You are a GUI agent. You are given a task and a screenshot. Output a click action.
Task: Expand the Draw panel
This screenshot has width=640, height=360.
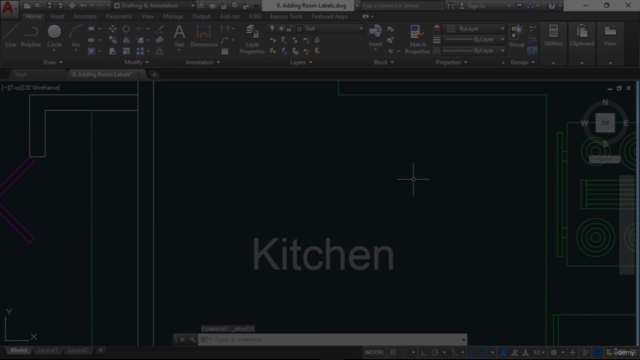tap(53, 62)
